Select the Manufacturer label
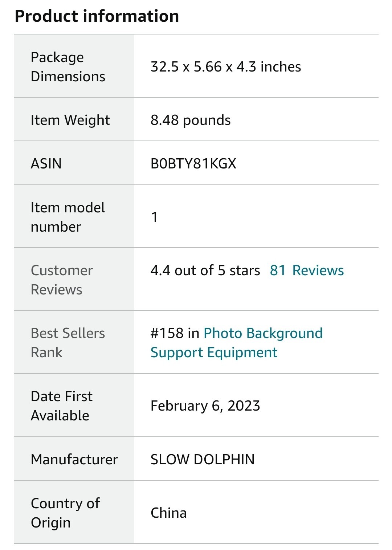Viewport: 392px width, 550px height. tap(74, 459)
